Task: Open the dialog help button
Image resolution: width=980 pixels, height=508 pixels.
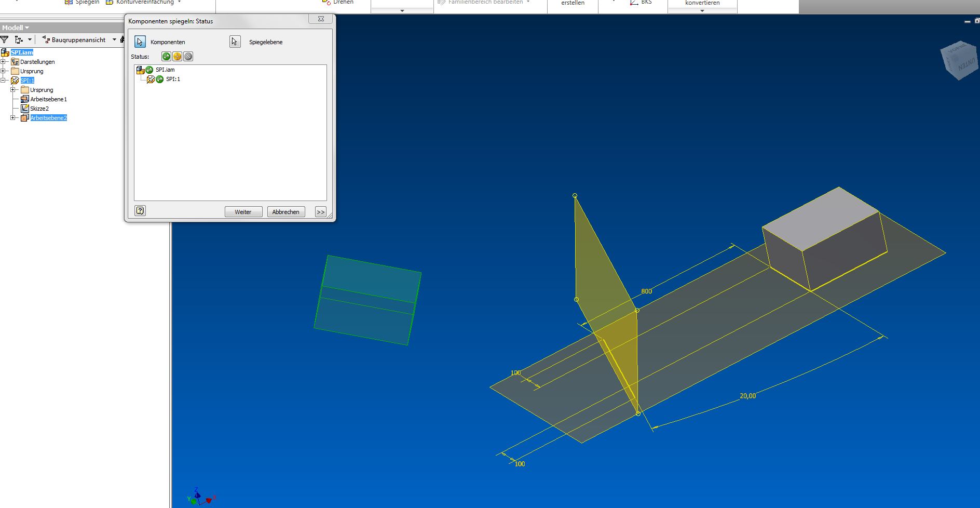Action: (x=140, y=210)
